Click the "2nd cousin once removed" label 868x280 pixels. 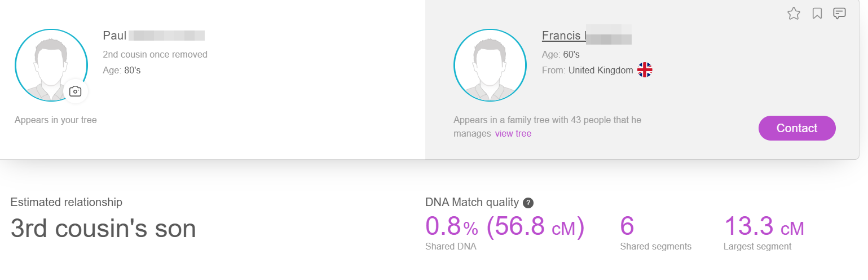pyautogui.click(x=155, y=55)
